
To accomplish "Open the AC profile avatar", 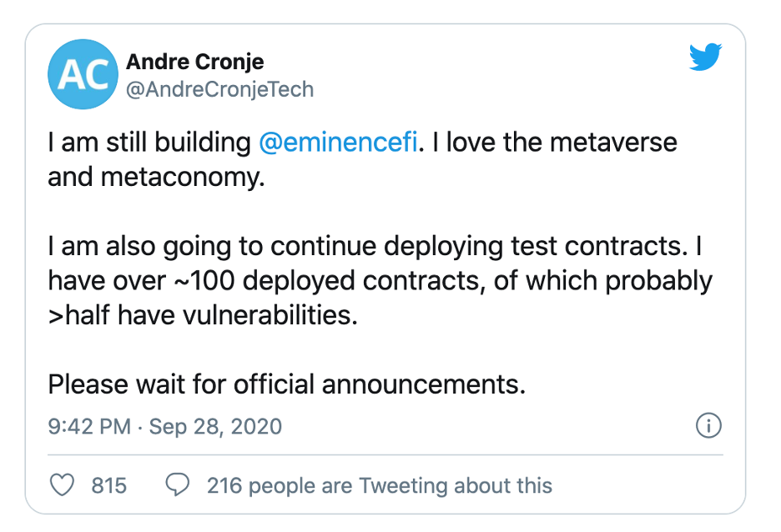I will (83, 74).
